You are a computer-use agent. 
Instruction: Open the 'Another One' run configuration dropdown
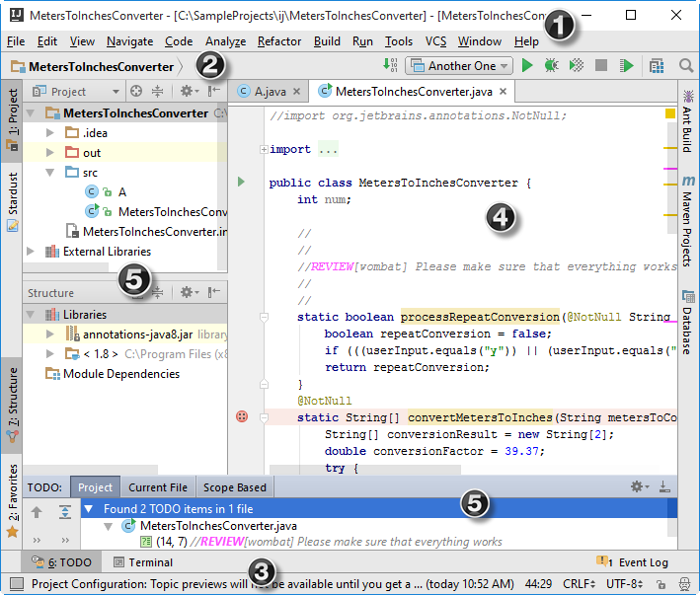[458, 66]
